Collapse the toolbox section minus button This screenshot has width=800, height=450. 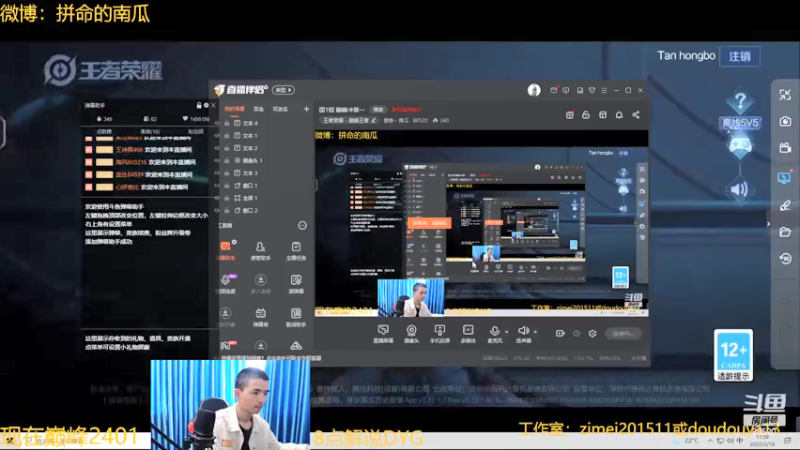coord(302,226)
